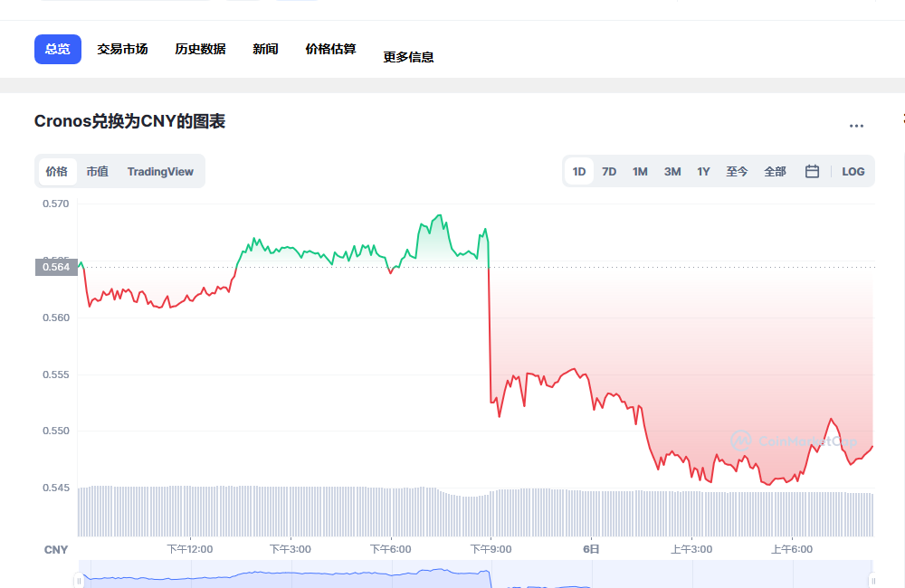Select the 至今 year-to-date range
The height and width of the screenshot is (588, 905).
pyautogui.click(x=737, y=171)
